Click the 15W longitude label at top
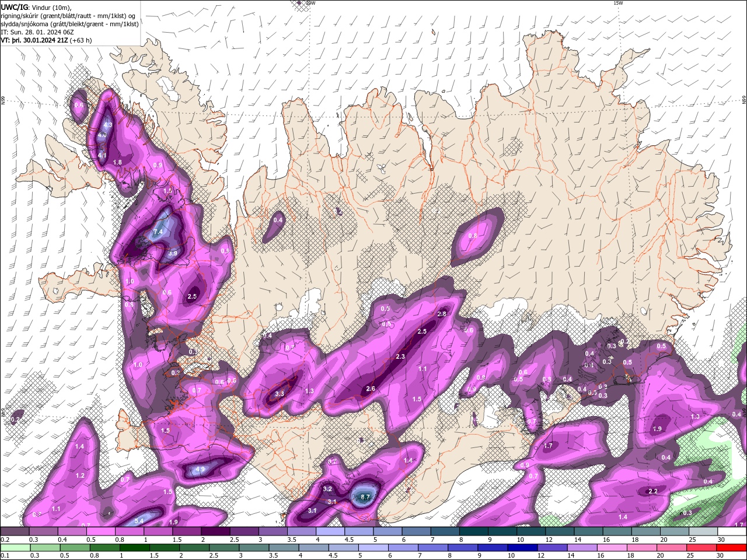The width and height of the screenshot is (747, 560). 619,3
